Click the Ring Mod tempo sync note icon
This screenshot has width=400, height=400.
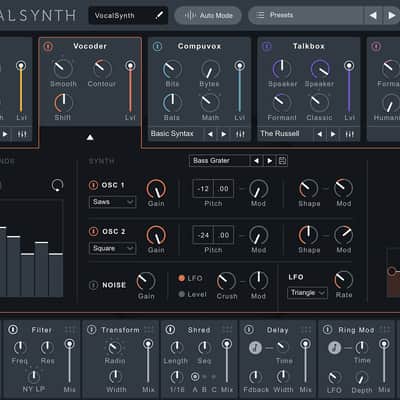(334, 348)
